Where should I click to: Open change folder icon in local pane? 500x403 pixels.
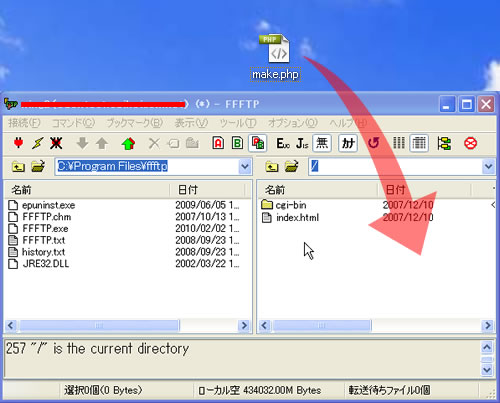(38, 166)
